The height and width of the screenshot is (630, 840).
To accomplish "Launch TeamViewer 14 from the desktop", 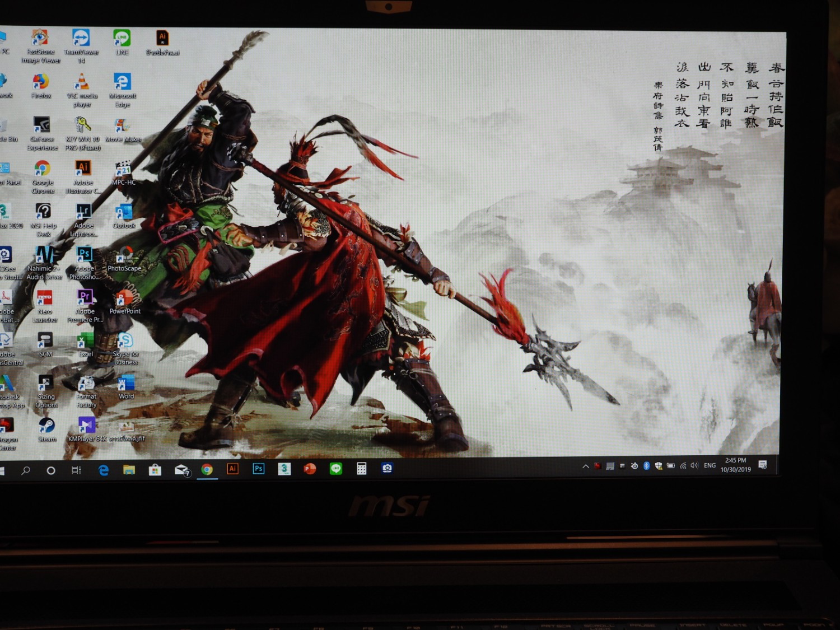I will (x=81, y=46).
